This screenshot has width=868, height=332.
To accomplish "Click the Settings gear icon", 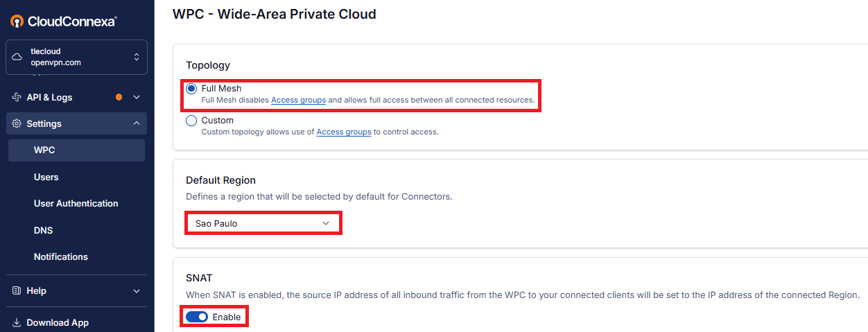I will click(17, 123).
